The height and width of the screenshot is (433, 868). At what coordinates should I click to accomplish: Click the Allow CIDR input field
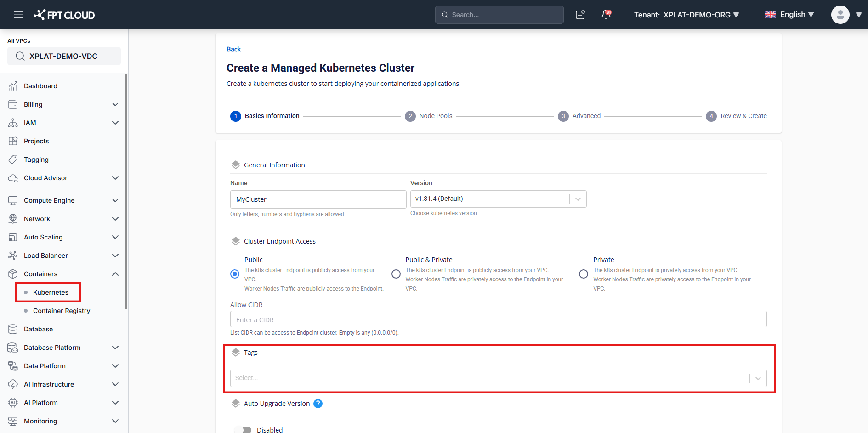[498, 319]
